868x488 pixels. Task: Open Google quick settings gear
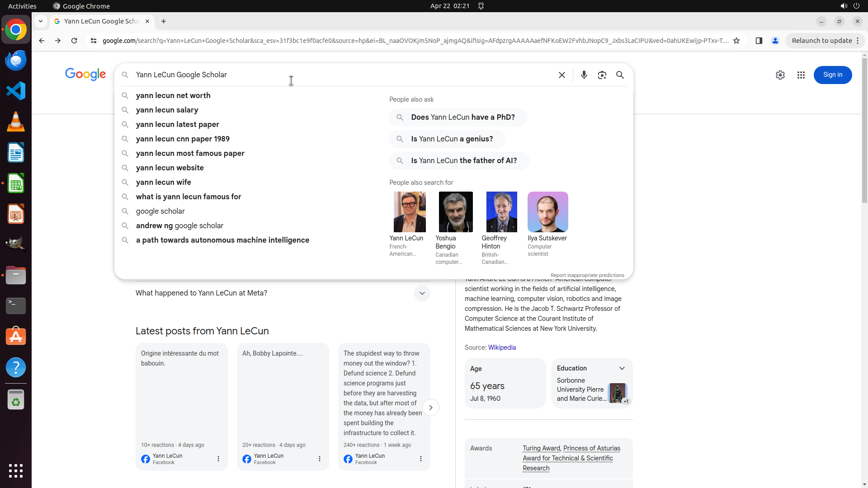tap(780, 75)
